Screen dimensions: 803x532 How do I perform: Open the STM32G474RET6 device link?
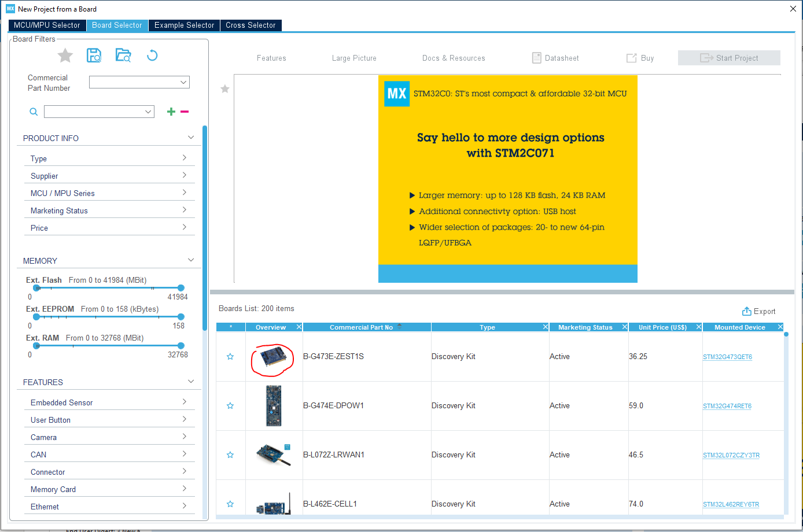pos(727,405)
